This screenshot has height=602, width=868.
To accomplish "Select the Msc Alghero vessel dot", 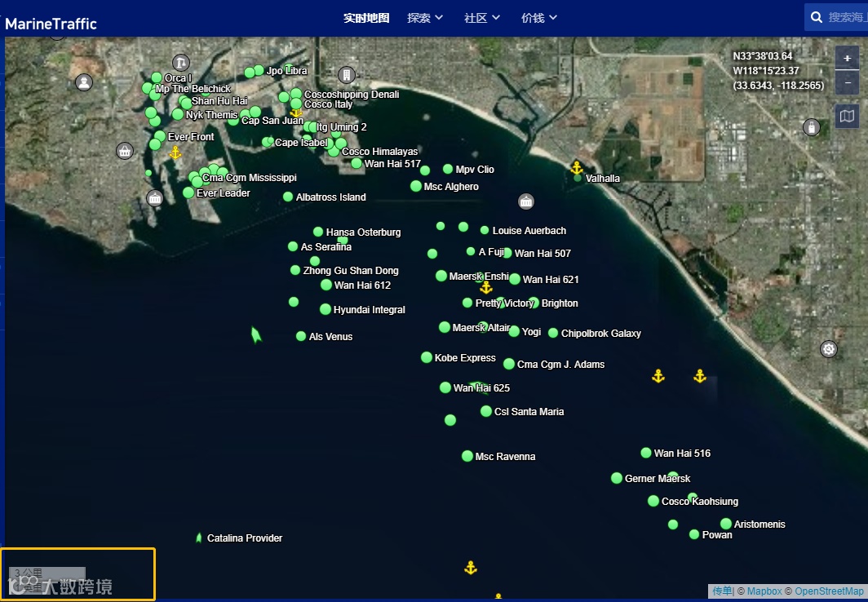I will [416, 186].
